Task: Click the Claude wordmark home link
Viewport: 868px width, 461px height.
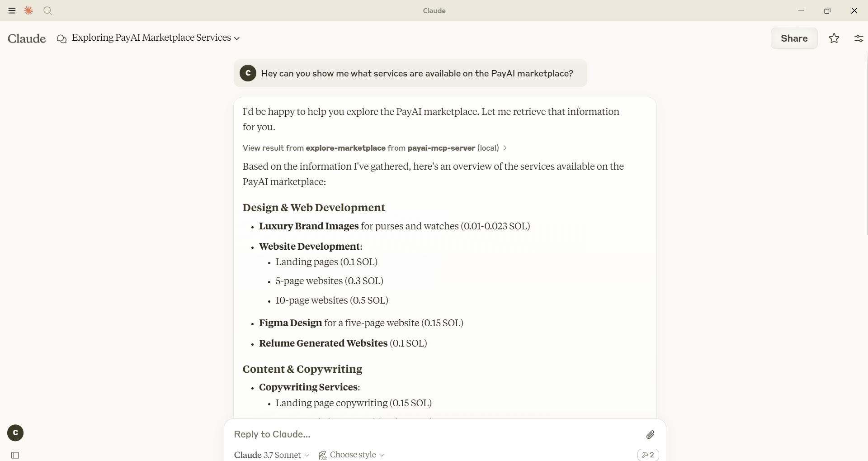Action: tap(27, 38)
